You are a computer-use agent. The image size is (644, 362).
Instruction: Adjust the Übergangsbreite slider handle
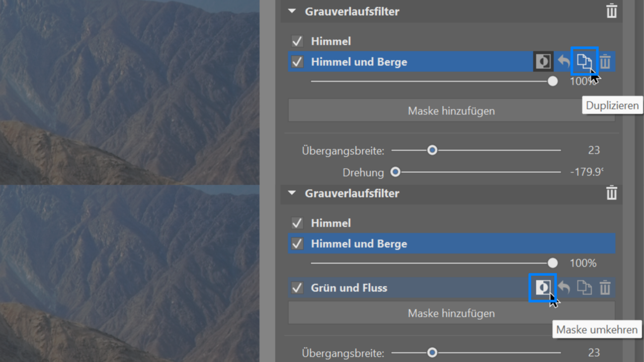click(x=433, y=150)
